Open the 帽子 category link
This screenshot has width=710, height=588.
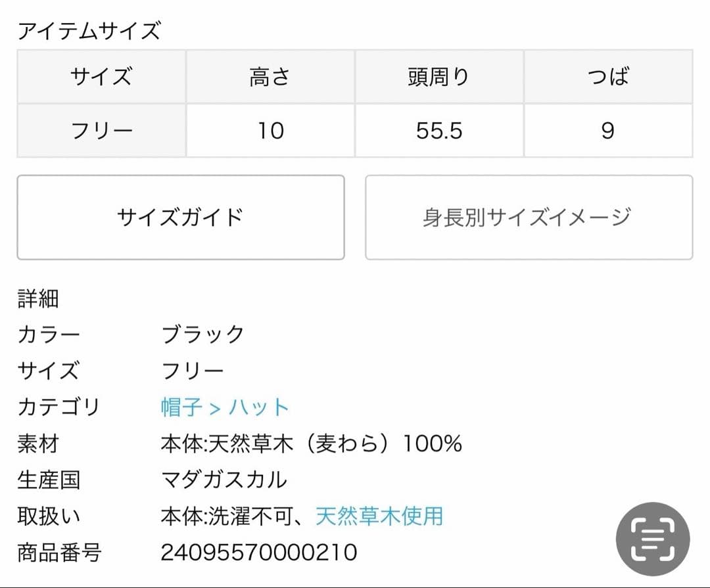[181, 407]
